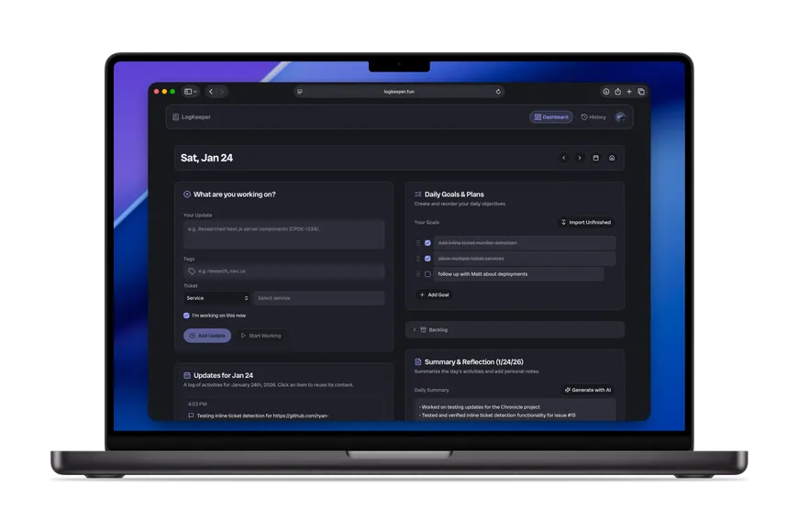Select the Dashboard tab
Viewport: 798px width, 532px height.
coord(551,117)
